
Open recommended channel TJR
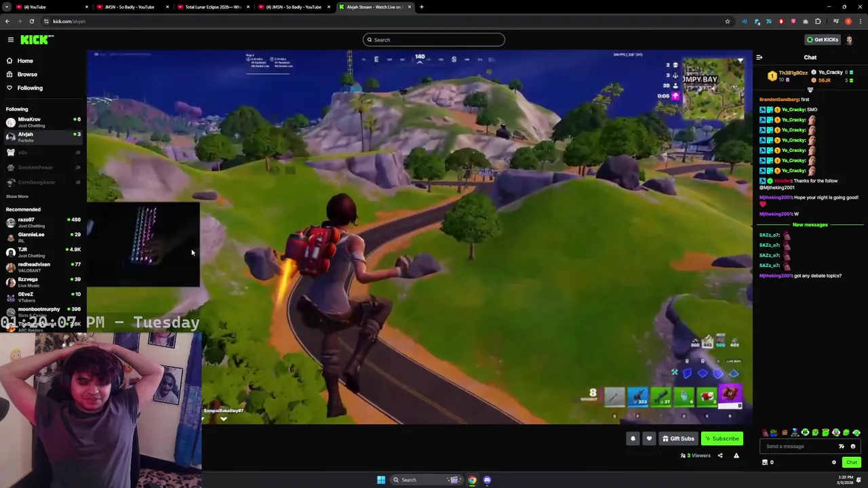[43, 252]
